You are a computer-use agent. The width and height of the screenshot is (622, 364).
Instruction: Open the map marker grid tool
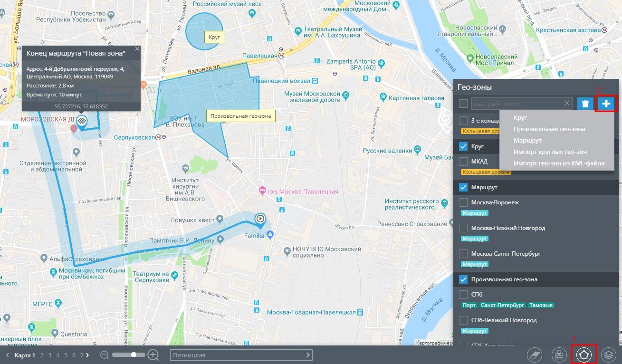(x=559, y=354)
